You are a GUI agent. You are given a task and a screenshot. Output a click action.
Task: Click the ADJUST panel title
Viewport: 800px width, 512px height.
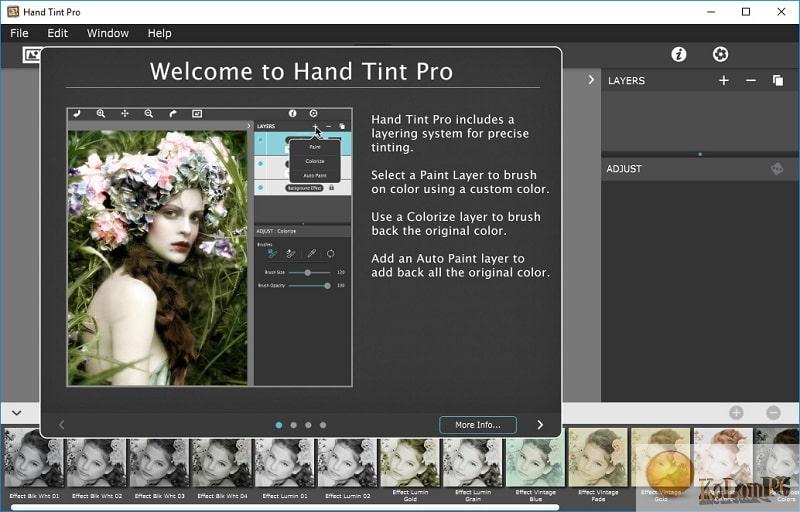click(624, 169)
